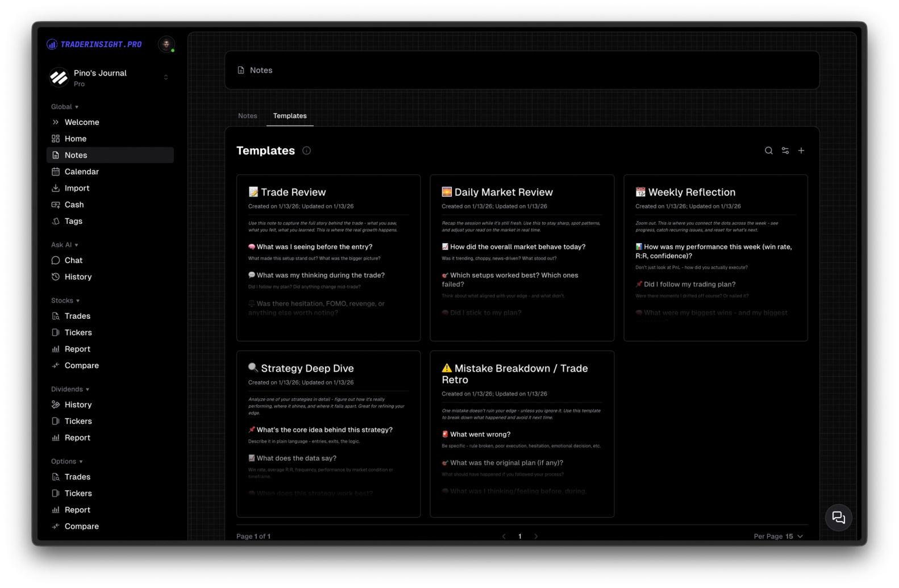Add a new template
The image size is (899, 588).
(x=801, y=151)
